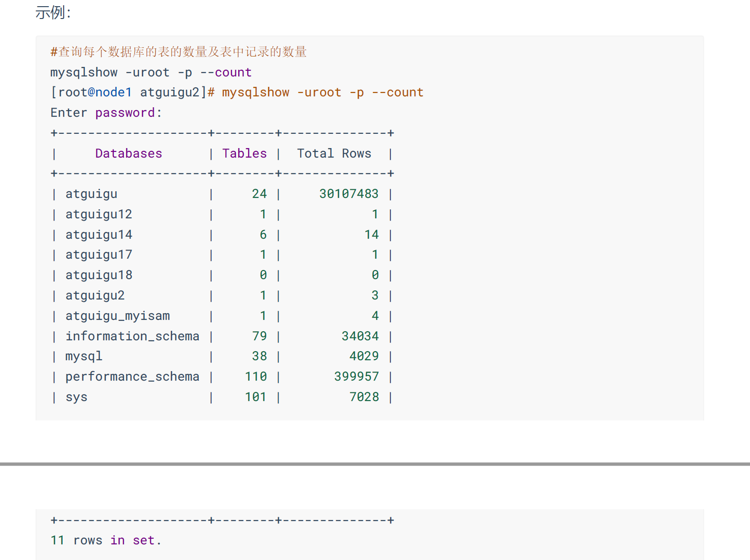Click the tables count 110

coord(256,376)
